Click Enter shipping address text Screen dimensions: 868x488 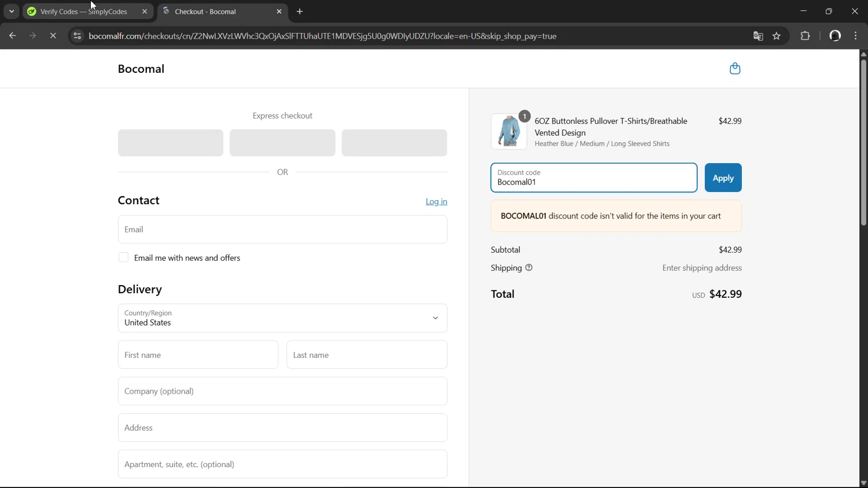702,268
